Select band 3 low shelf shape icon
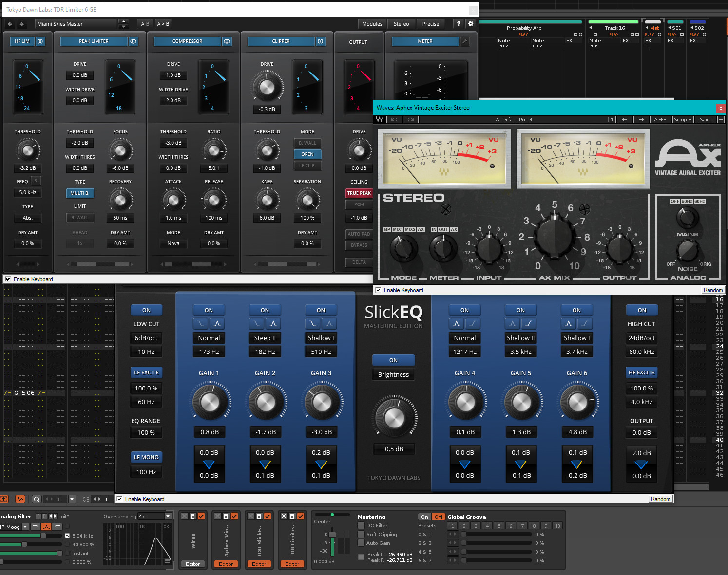Screen dimensions: 728x575 312,323
